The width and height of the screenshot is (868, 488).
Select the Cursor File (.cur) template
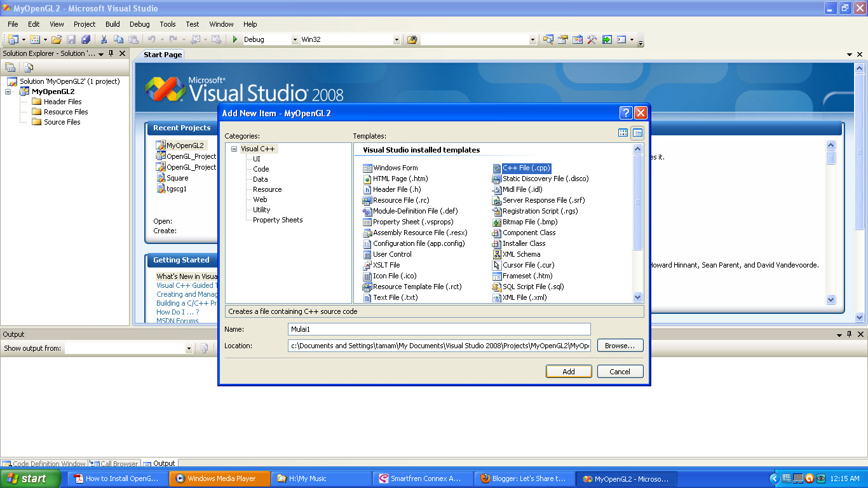point(523,265)
